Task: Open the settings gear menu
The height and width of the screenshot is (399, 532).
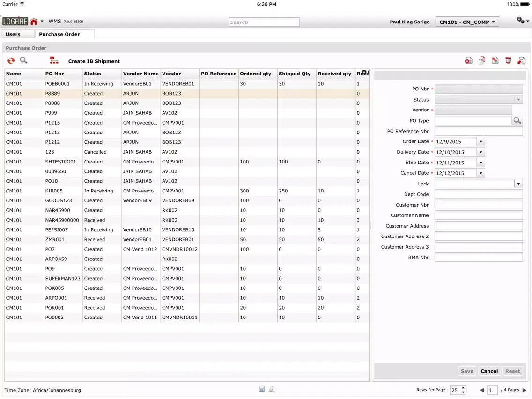Action: click(x=521, y=21)
